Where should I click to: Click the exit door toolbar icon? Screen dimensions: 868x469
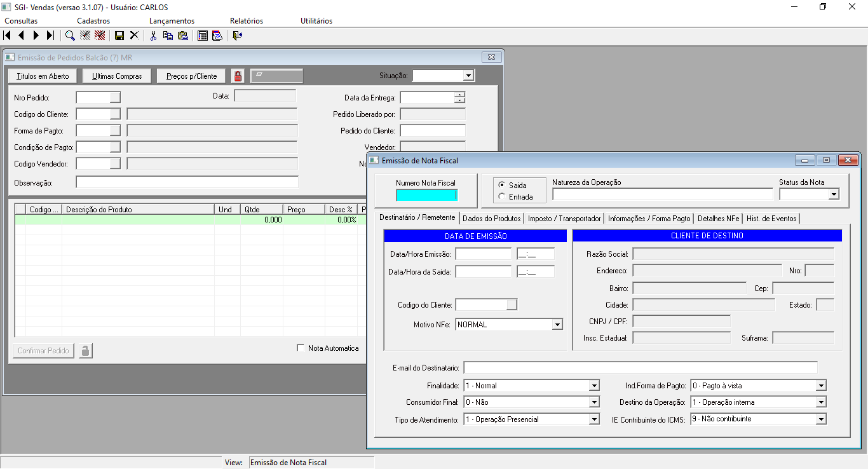237,36
